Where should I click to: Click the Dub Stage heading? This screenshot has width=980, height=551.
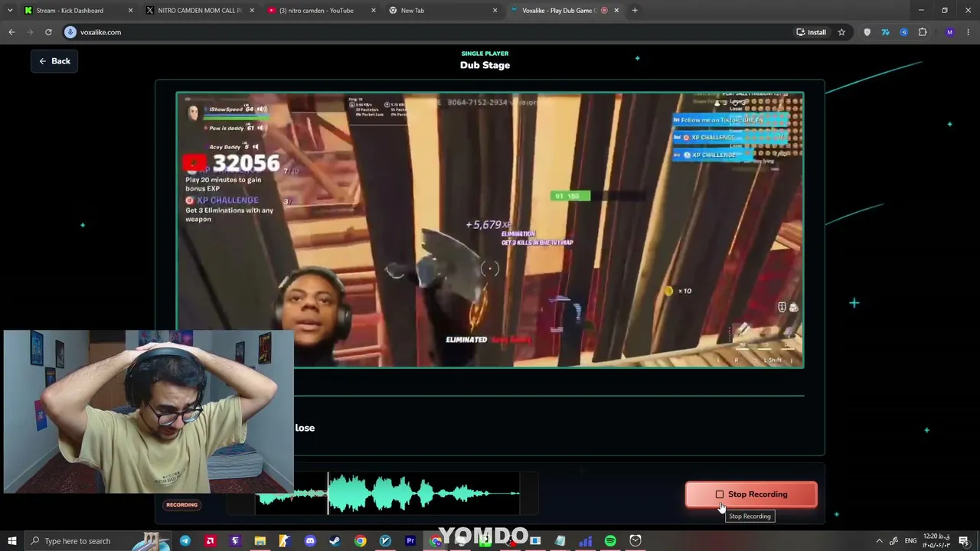(485, 65)
